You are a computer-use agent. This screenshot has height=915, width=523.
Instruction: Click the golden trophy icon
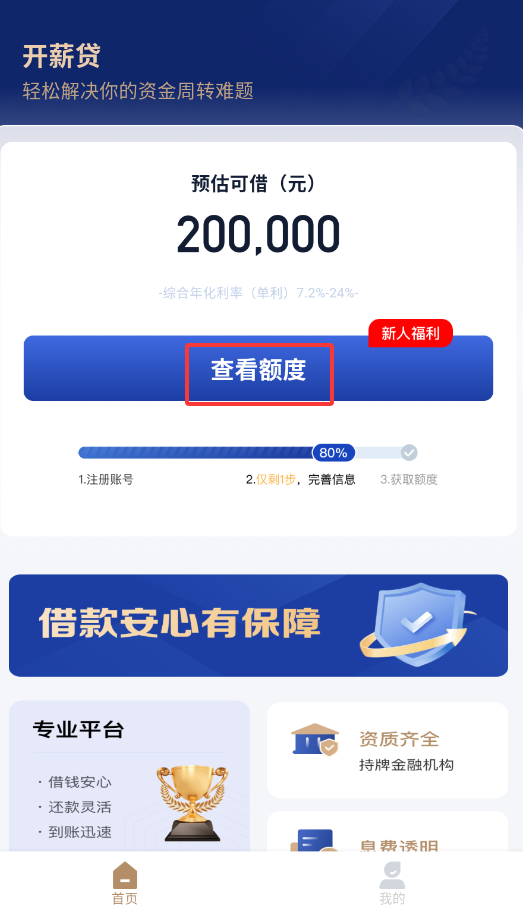click(192, 803)
